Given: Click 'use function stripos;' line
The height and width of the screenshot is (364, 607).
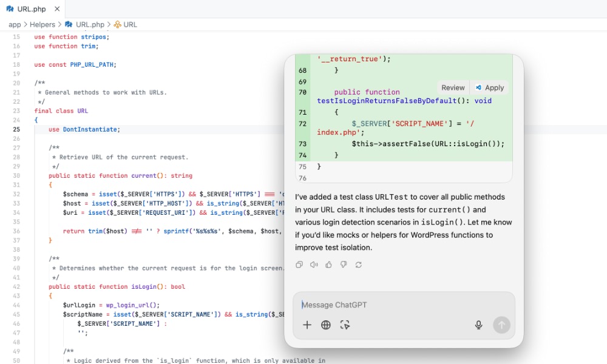Looking at the screenshot, I should coord(72,37).
